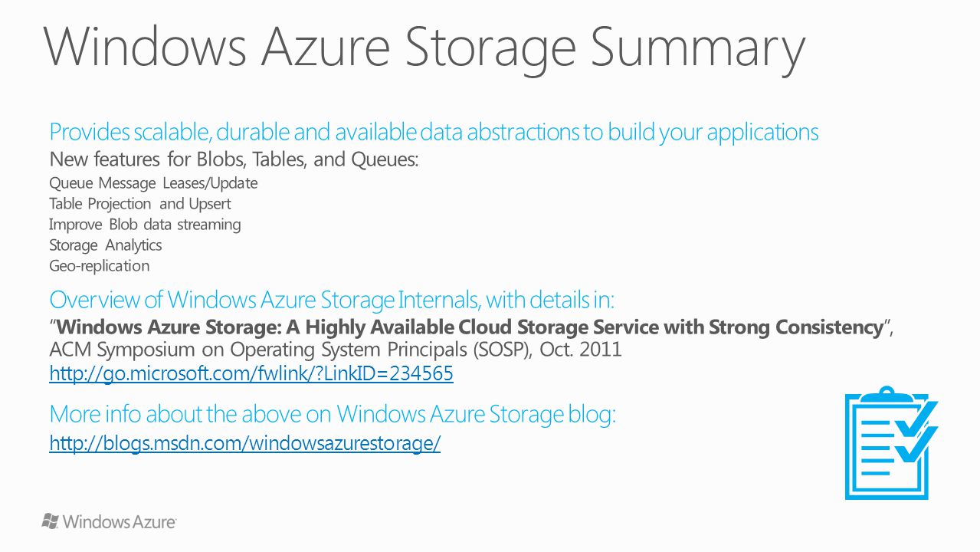Click More info about the above heading

coord(333,414)
